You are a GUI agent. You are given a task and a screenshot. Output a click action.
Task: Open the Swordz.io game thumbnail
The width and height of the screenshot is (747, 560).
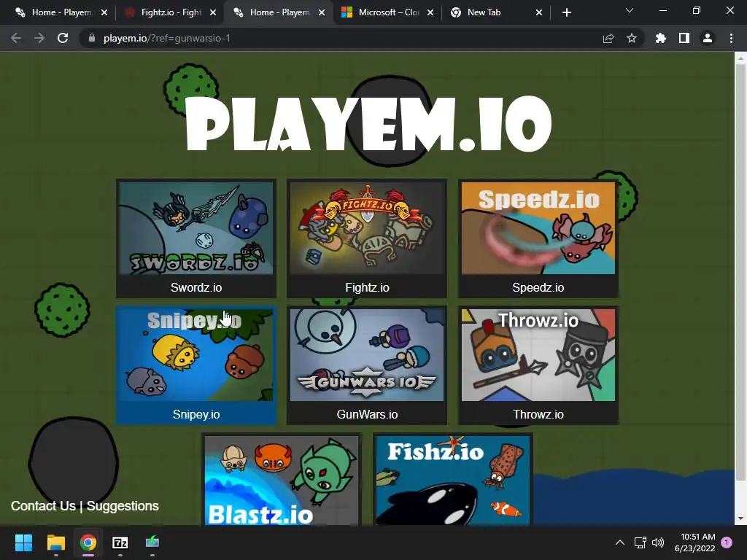click(x=196, y=228)
